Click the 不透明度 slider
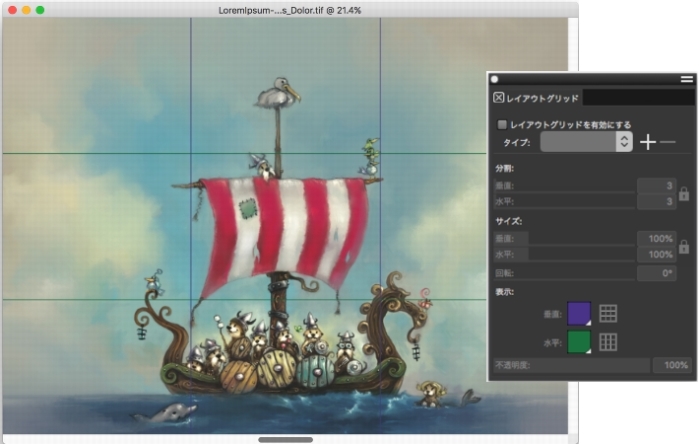Viewport: 700px width, 444px height. [x=570, y=366]
